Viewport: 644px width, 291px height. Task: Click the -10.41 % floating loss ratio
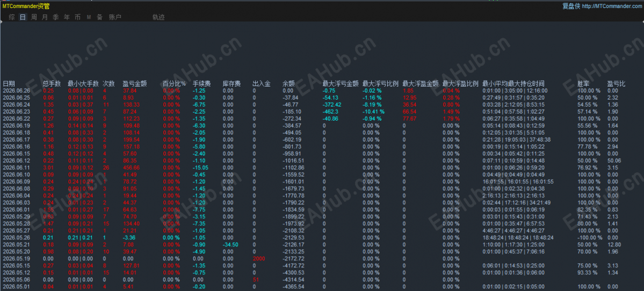(373, 111)
